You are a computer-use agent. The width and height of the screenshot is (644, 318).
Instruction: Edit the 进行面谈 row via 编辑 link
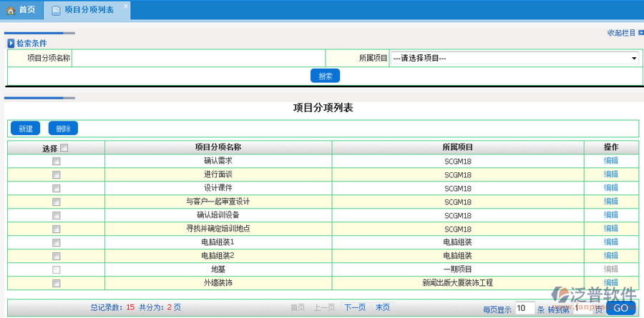(x=610, y=175)
